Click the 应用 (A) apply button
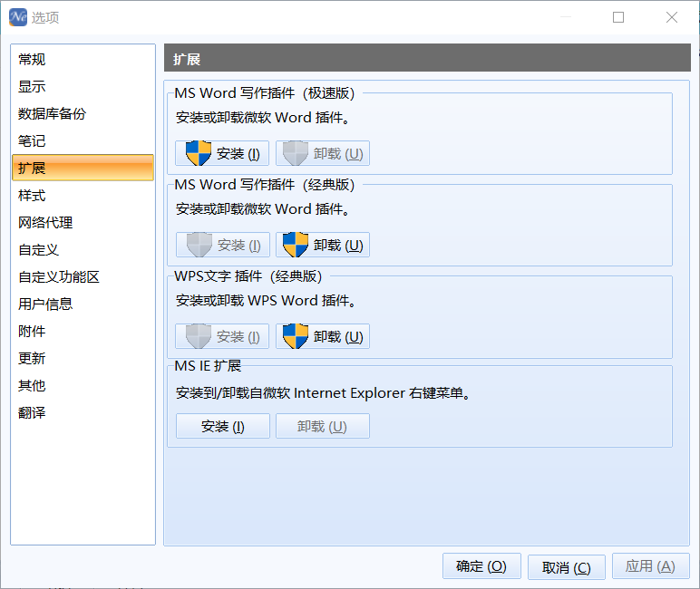700x589 pixels. click(651, 566)
